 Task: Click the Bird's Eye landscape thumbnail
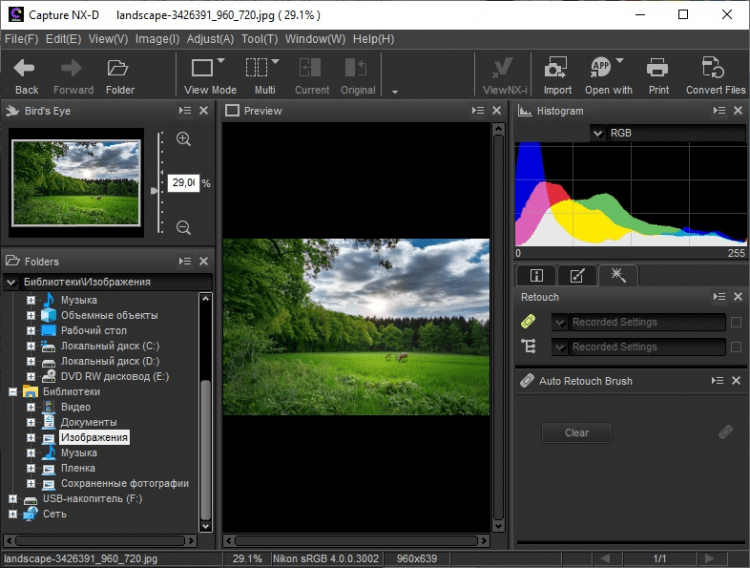click(x=78, y=181)
